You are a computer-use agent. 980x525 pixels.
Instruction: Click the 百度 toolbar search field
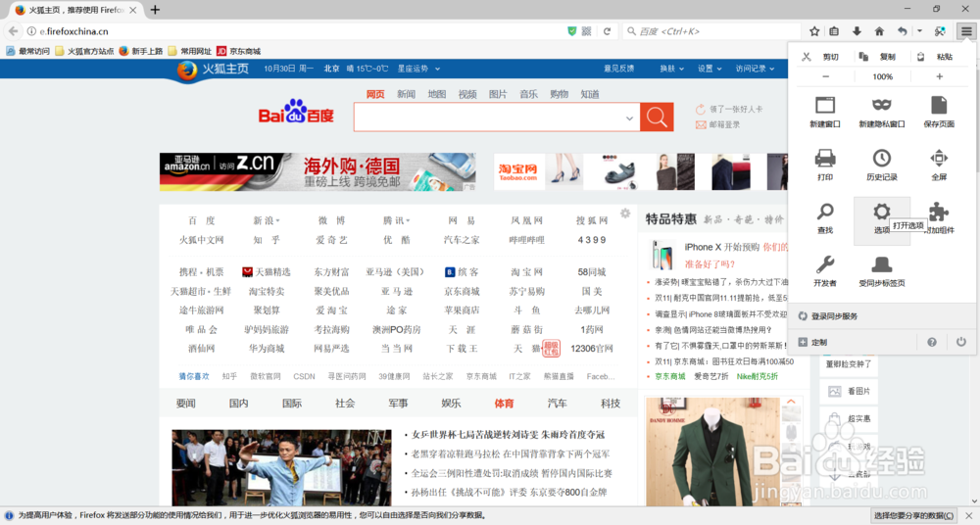[711, 31]
